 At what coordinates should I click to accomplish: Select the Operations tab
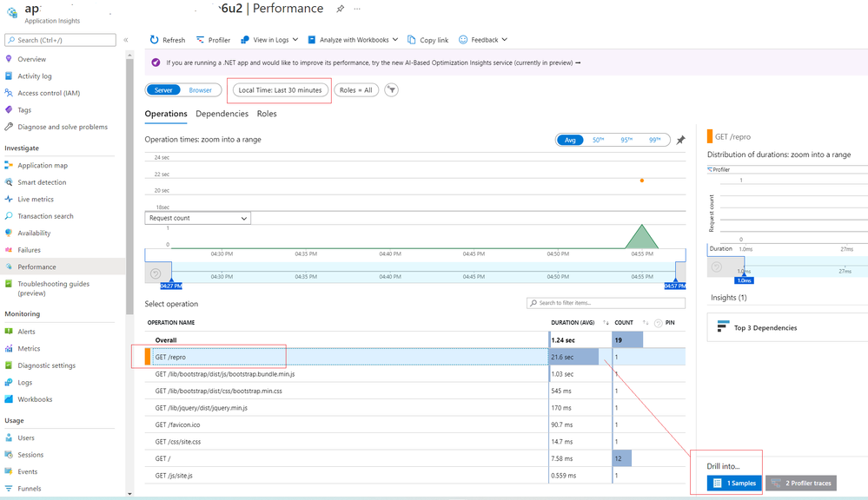point(166,114)
